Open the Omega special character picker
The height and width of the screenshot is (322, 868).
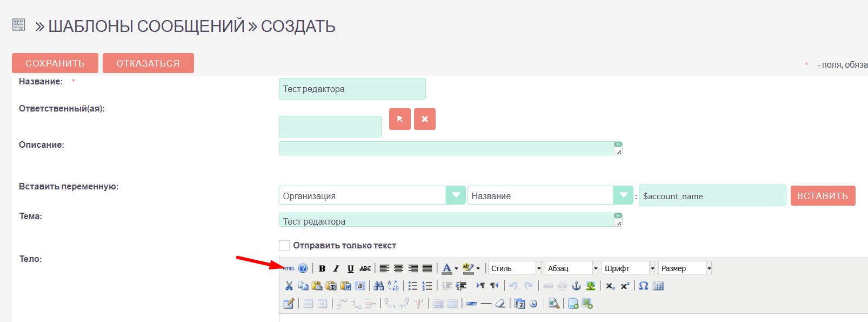point(643,286)
